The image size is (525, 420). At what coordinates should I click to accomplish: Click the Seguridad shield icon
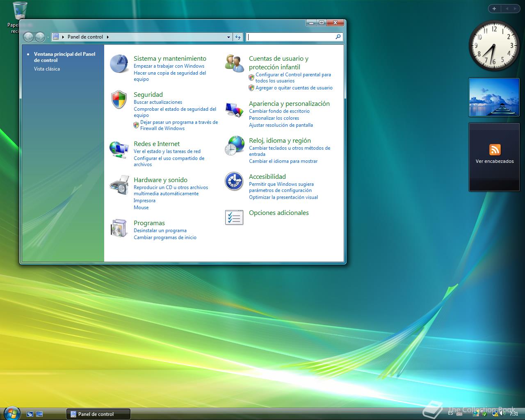tap(119, 100)
